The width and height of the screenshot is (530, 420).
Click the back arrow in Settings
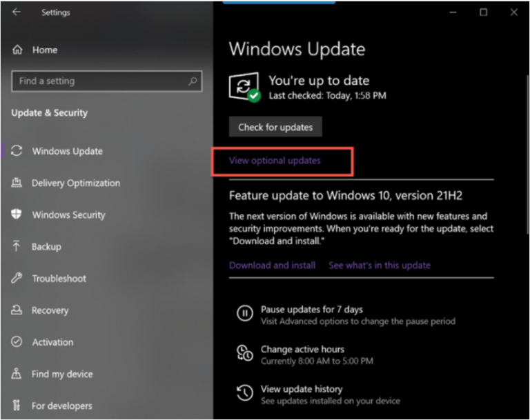pyautogui.click(x=17, y=12)
